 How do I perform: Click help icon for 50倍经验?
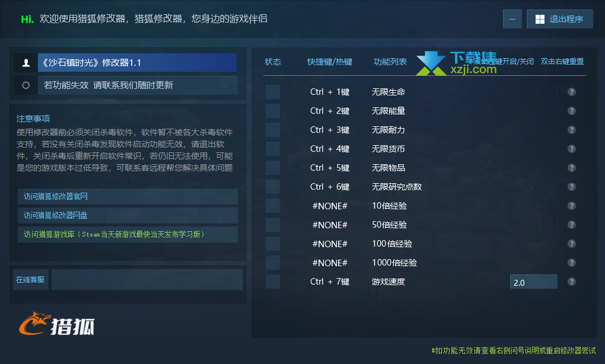(571, 225)
